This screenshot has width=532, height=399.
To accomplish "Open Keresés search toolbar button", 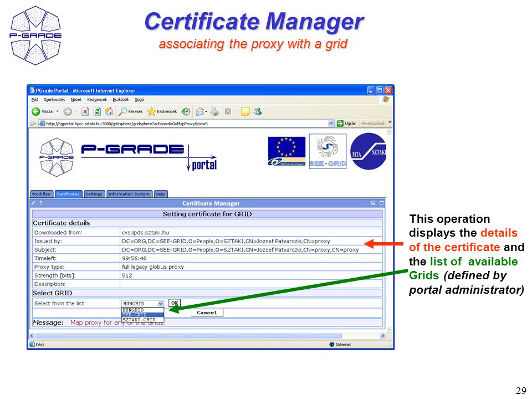I will point(131,111).
